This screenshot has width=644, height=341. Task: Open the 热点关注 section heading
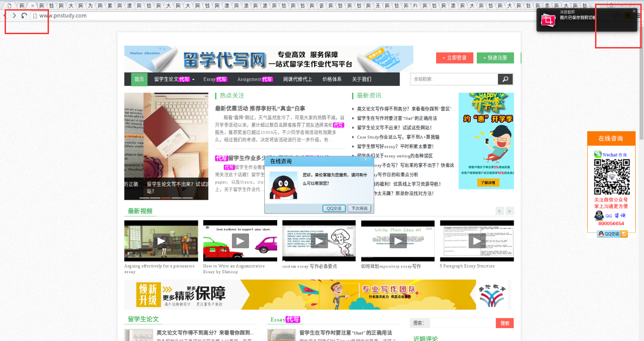tap(232, 96)
